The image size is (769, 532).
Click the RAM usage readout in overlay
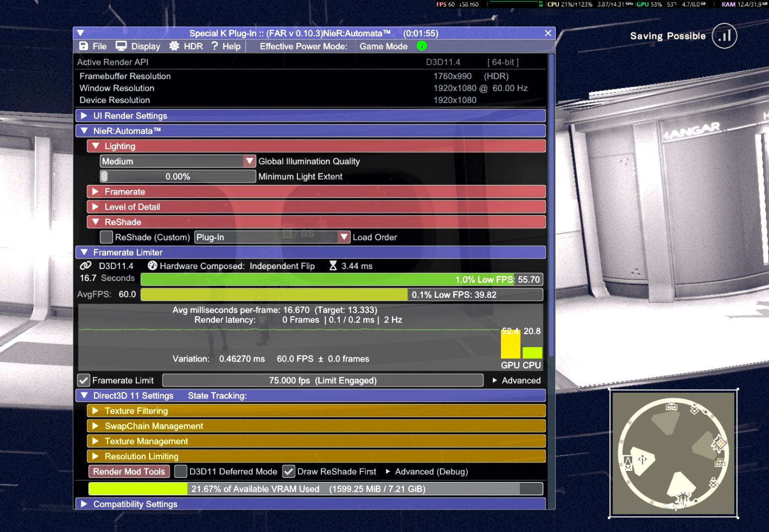pos(744,4)
